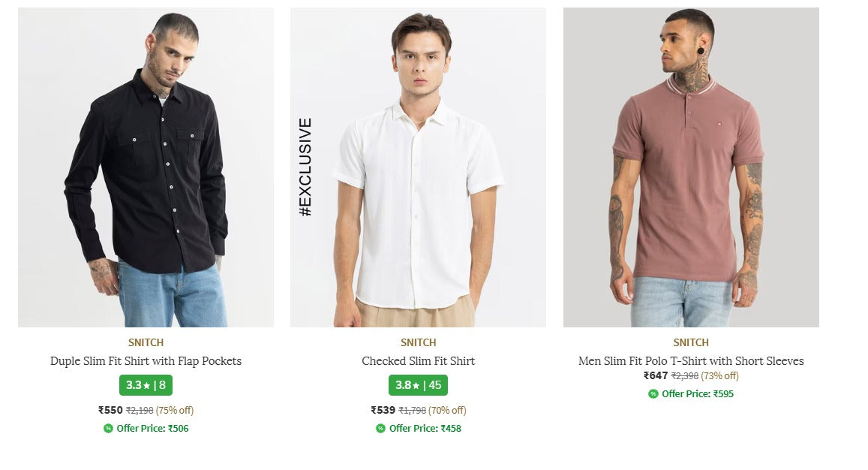This screenshot has width=868, height=470.
Task: Click the #EXCLUSIVE label on white shirt
Action: click(305, 167)
